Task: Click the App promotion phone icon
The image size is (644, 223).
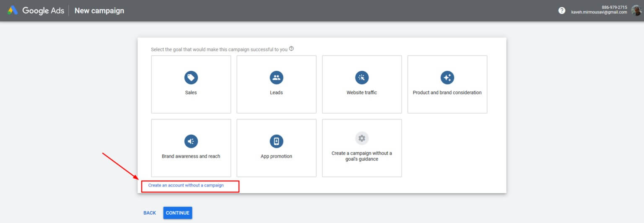Action: point(276,141)
